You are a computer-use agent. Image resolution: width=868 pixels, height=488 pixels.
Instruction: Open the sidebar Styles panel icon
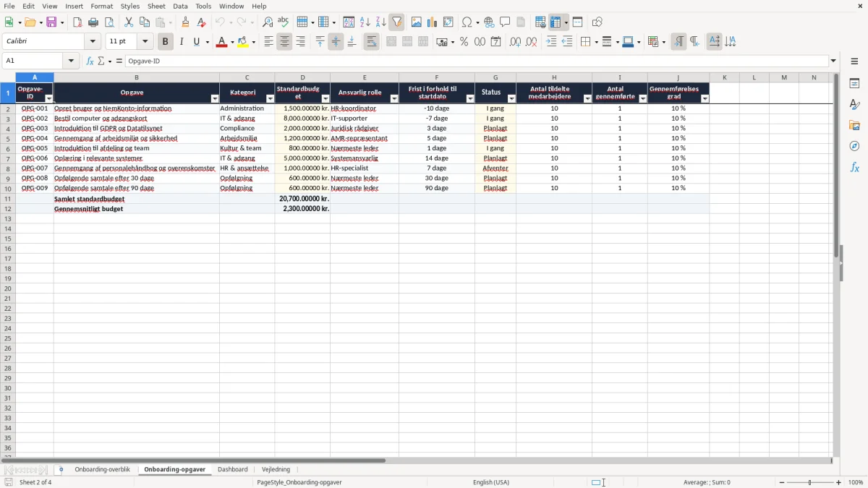tap(854, 105)
